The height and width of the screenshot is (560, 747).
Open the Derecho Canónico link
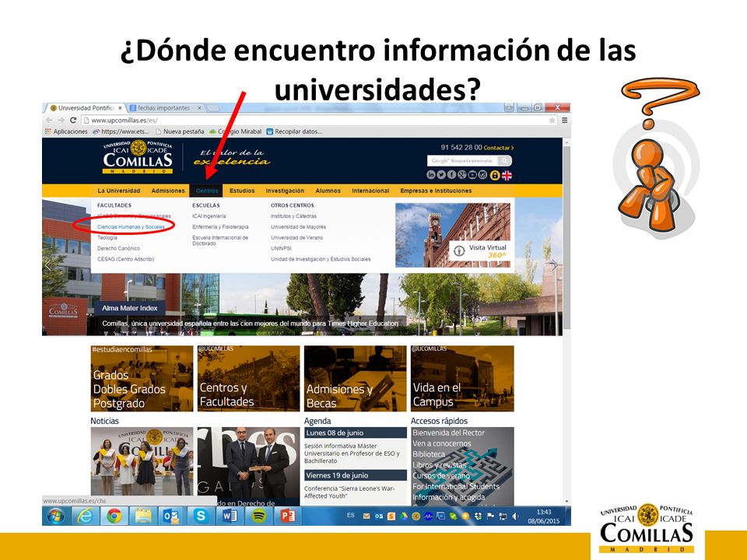(x=118, y=249)
